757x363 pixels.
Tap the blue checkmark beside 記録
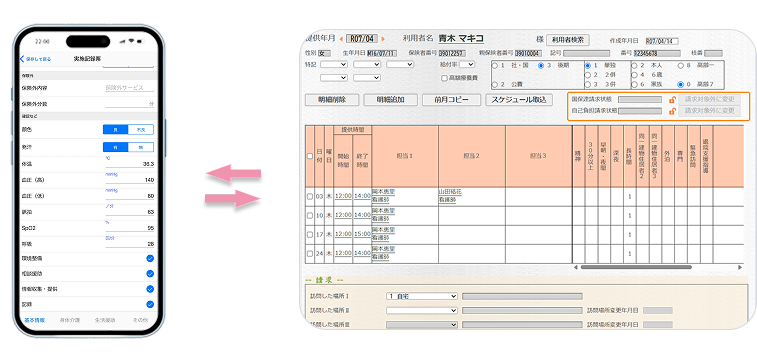point(150,305)
